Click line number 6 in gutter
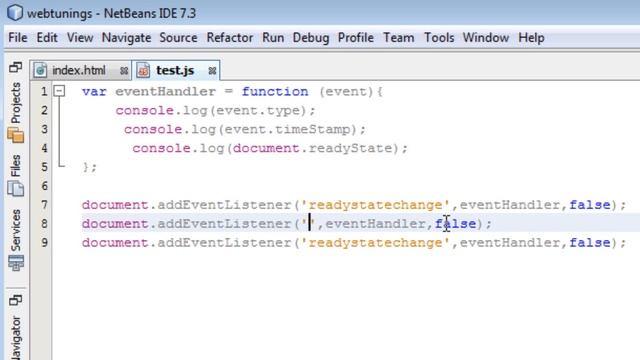Viewport: 640px width, 360px height. (44, 186)
